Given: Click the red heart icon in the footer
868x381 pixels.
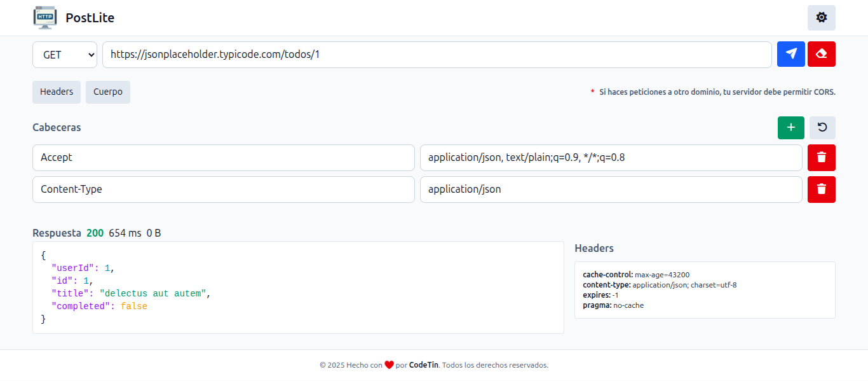Looking at the screenshot, I should pyautogui.click(x=389, y=365).
